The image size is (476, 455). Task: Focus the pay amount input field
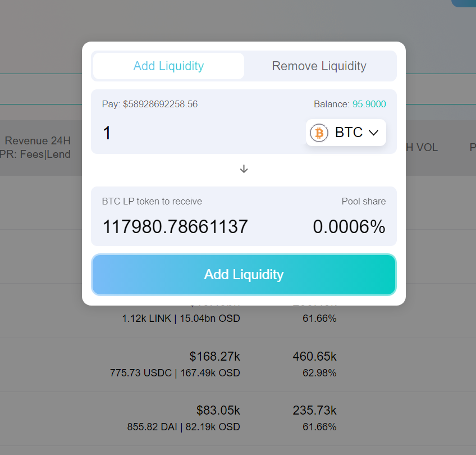[200, 133]
